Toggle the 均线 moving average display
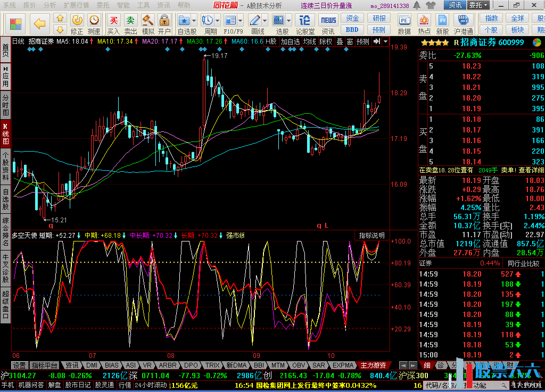545x392 pixels. (x=309, y=41)
